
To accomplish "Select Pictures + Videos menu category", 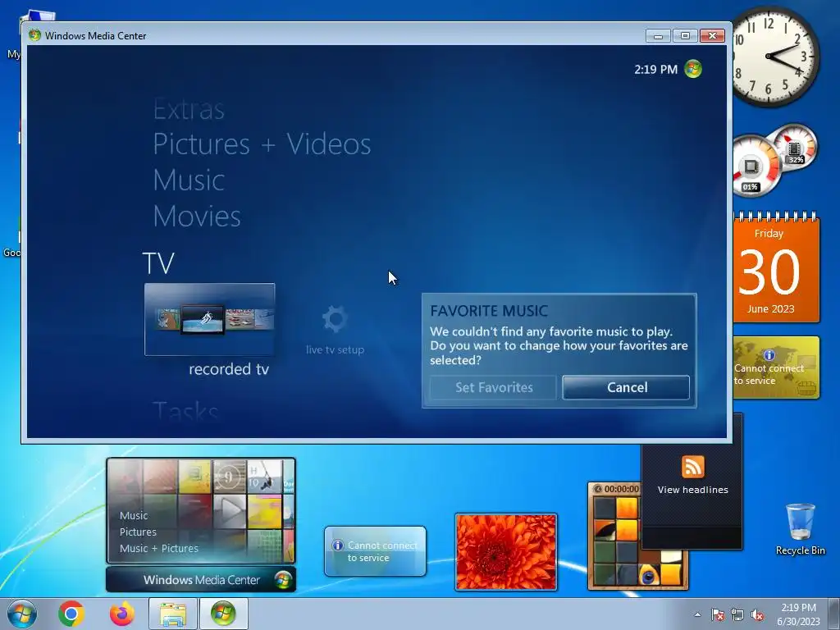I will [262, 144].
